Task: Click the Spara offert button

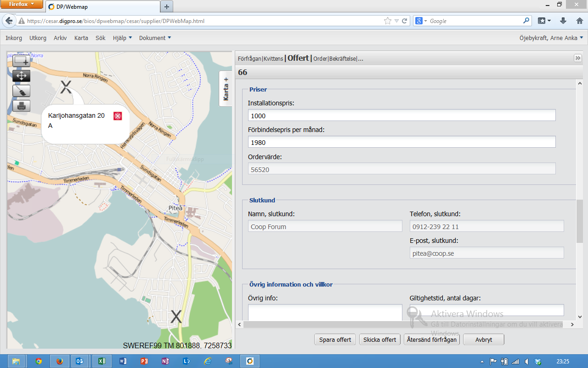Action: 335,340
